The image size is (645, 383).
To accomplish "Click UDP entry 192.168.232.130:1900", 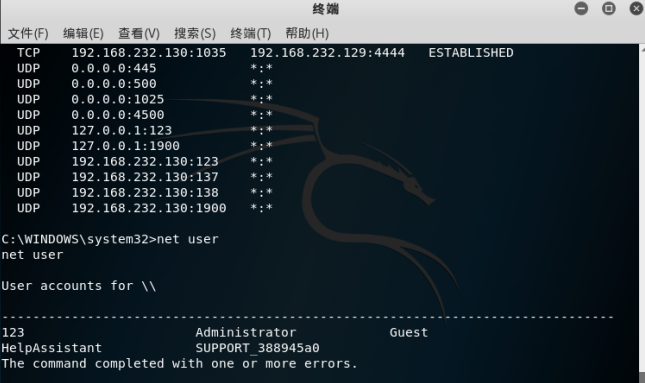I will pos(149,208).
